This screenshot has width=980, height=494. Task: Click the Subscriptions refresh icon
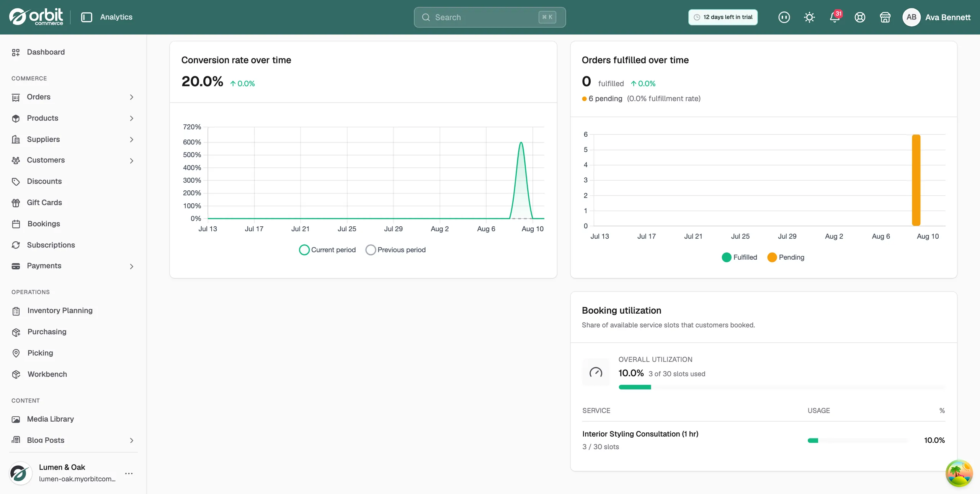coord(16,245)
